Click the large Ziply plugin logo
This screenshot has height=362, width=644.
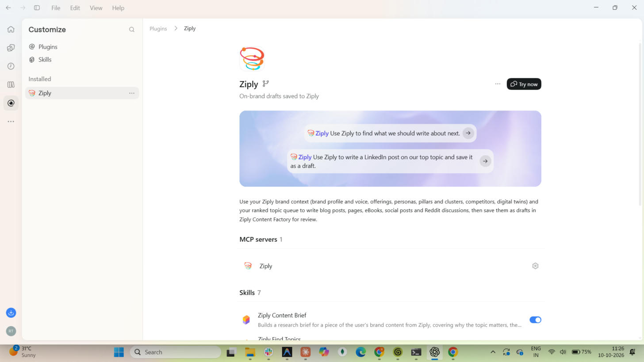pos(252,59)
